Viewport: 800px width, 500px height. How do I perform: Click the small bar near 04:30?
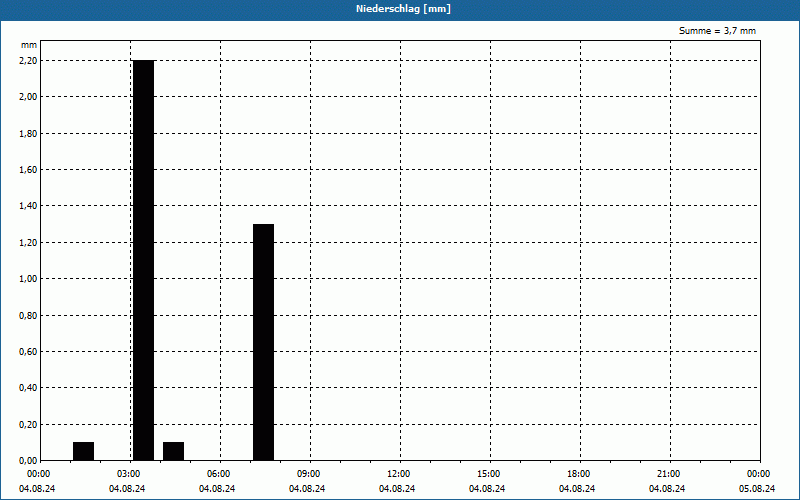tap(173, 451)
